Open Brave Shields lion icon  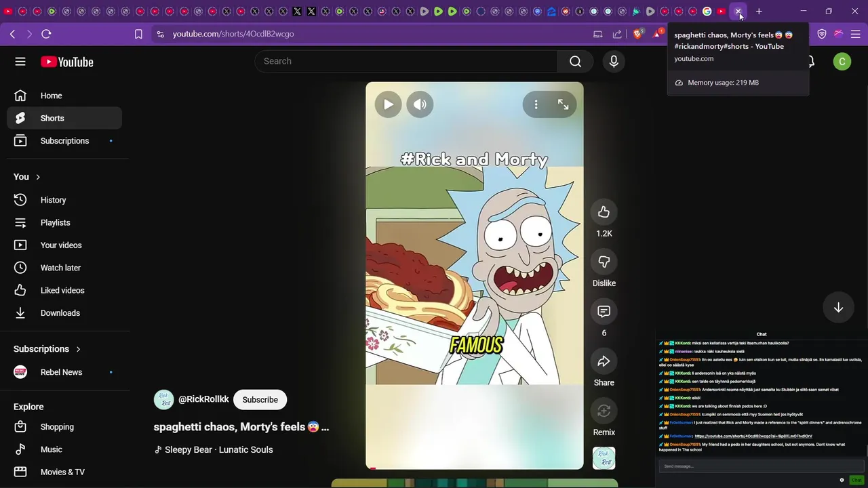(637, 34)
